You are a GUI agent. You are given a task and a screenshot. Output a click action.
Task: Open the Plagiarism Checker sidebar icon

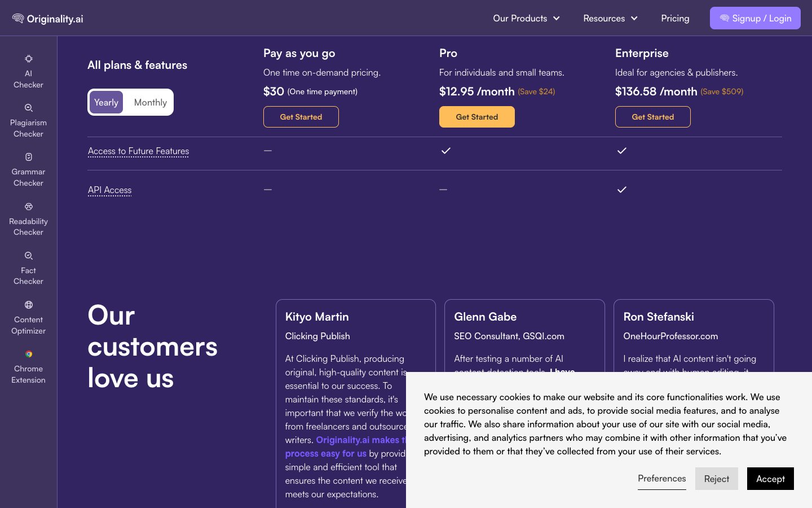[x=29, y=108]
